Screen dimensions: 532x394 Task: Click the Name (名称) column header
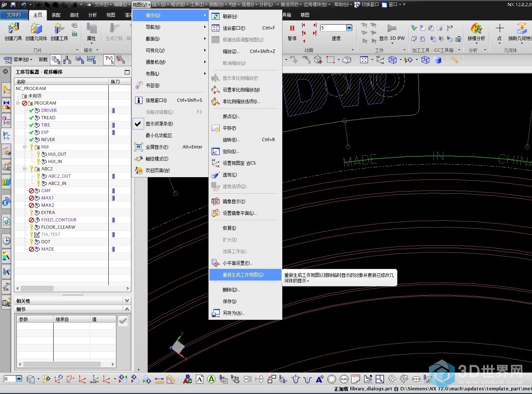tap(62, 81)
